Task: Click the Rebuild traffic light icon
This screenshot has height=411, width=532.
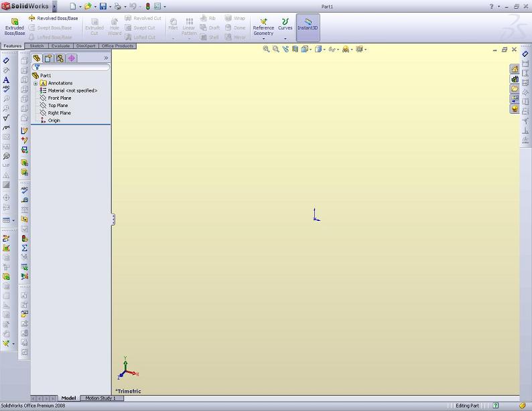Action: pyautogui.click(x=147, y=6)
